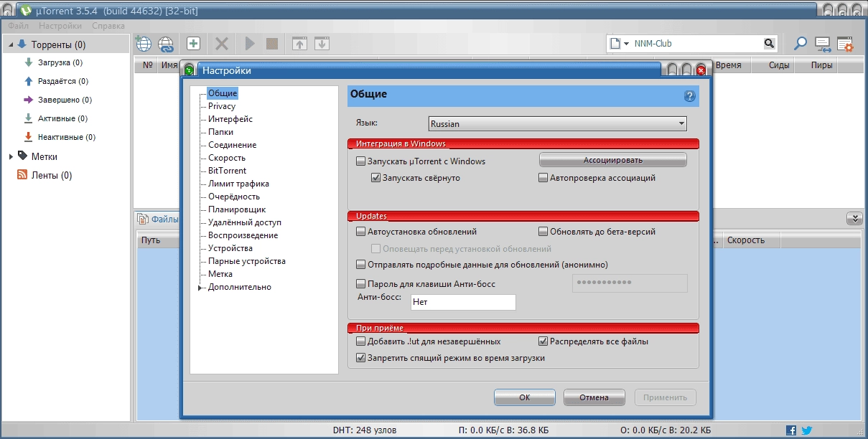The image size is (868, 439).
Task: Enable Обновлять до бета-версий checkbox
Action: (543, 232)
